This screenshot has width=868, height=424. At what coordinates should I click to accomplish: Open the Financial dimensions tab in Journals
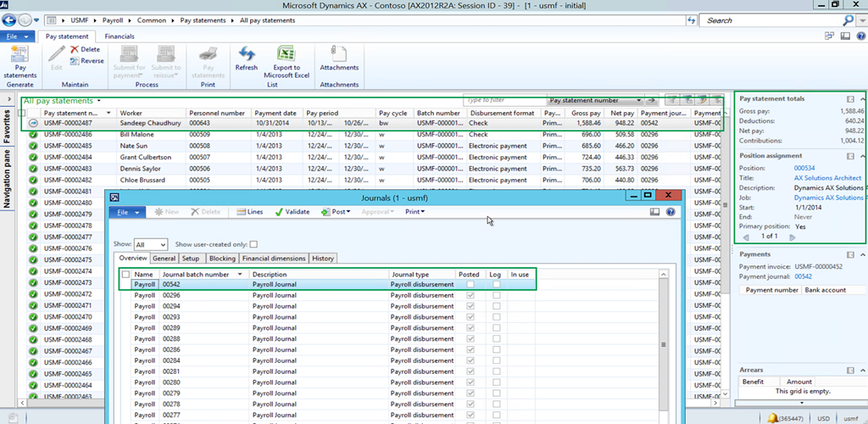click(x=274, y=259)
